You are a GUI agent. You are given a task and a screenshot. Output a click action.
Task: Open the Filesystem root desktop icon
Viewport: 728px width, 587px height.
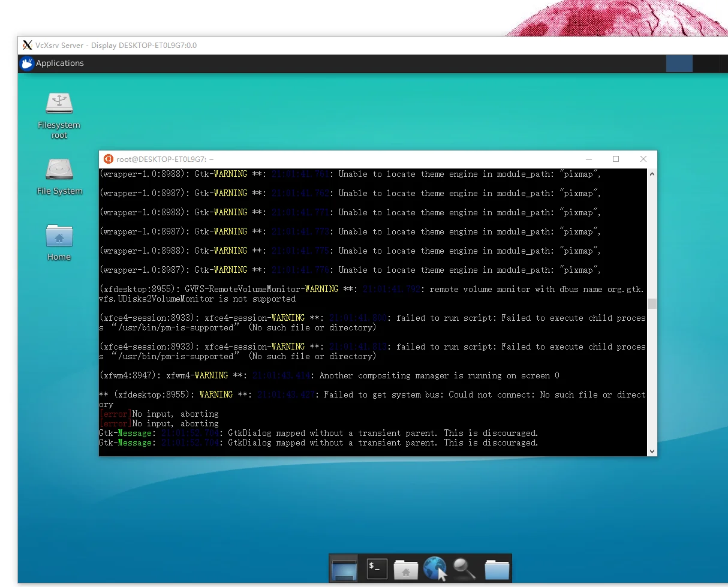coord(59,104)
